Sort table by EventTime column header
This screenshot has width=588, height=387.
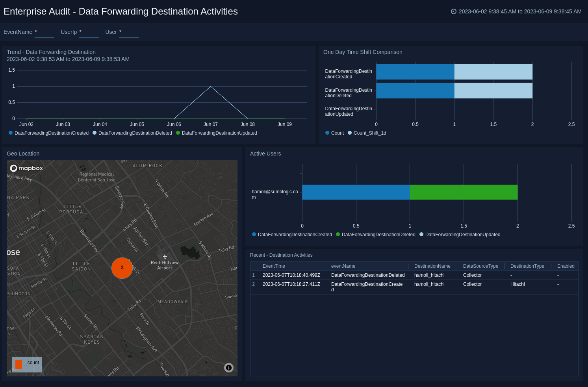coord(274,266)
